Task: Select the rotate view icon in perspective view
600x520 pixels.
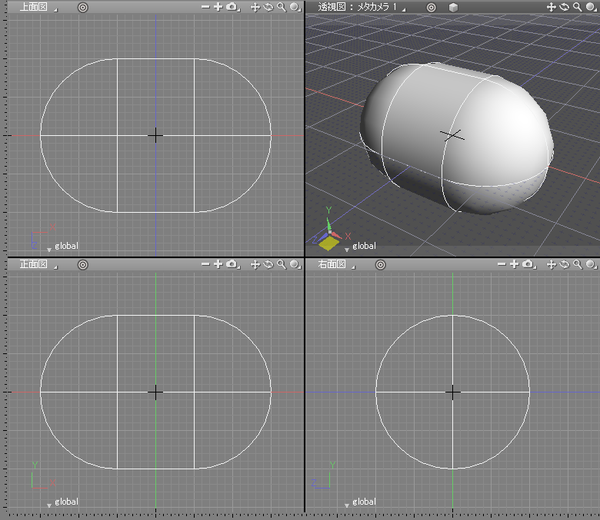Action: pyautogui.click(x=564, y=7)
